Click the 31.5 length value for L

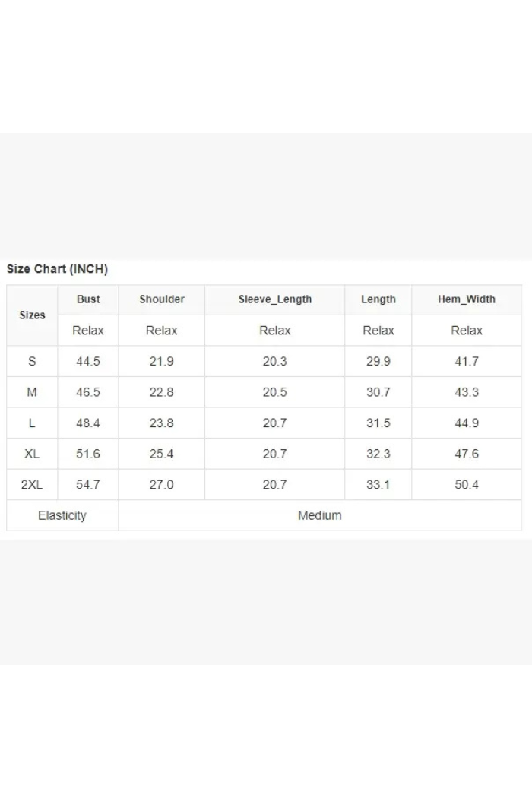(x=378, y=423)
